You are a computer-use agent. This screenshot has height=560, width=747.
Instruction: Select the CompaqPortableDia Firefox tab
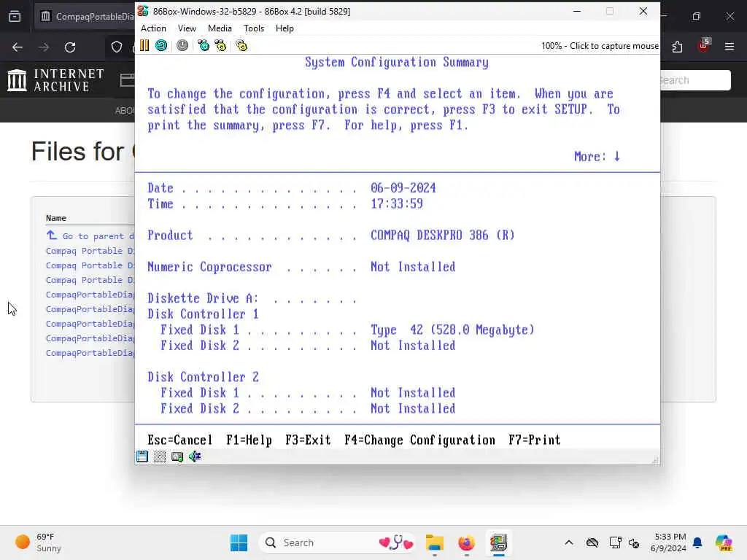(x=87, y=16)
